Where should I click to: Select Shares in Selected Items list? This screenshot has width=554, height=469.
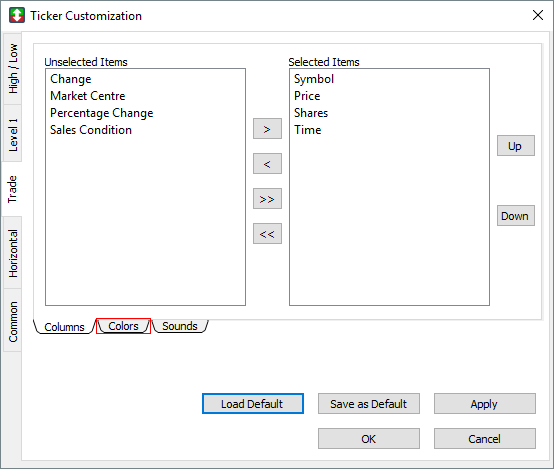pyautogui.click(x=311, y=113)
